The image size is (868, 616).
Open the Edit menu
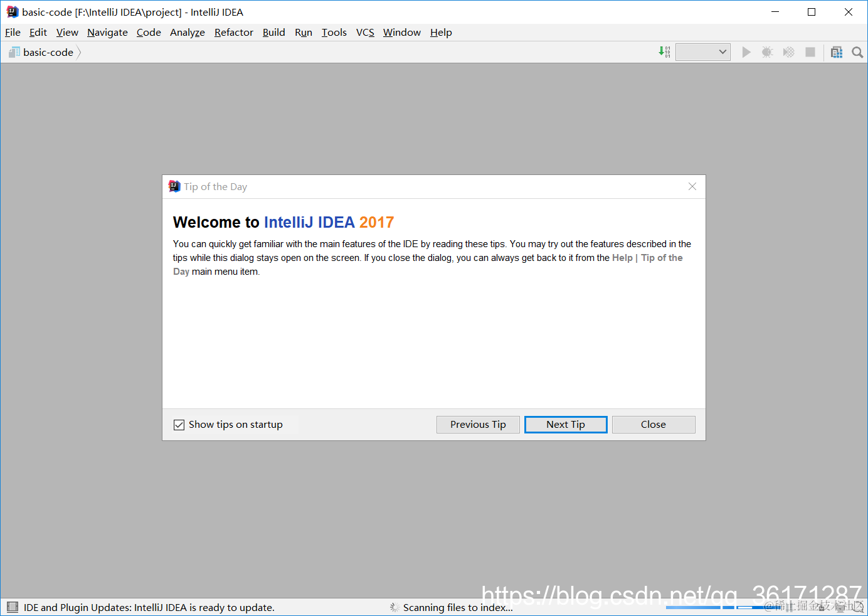click(x=38, y=33)
